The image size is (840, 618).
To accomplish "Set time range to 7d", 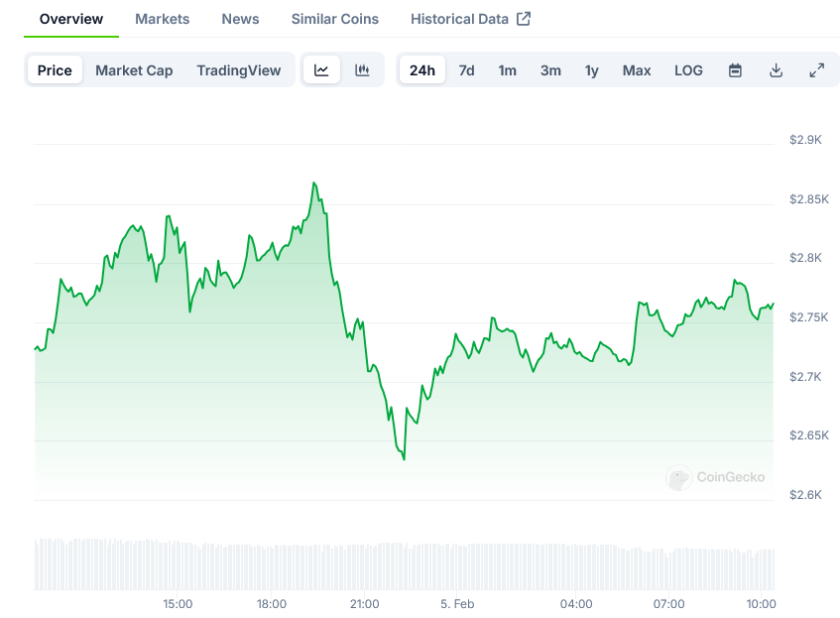I will [x=466, y=70].
